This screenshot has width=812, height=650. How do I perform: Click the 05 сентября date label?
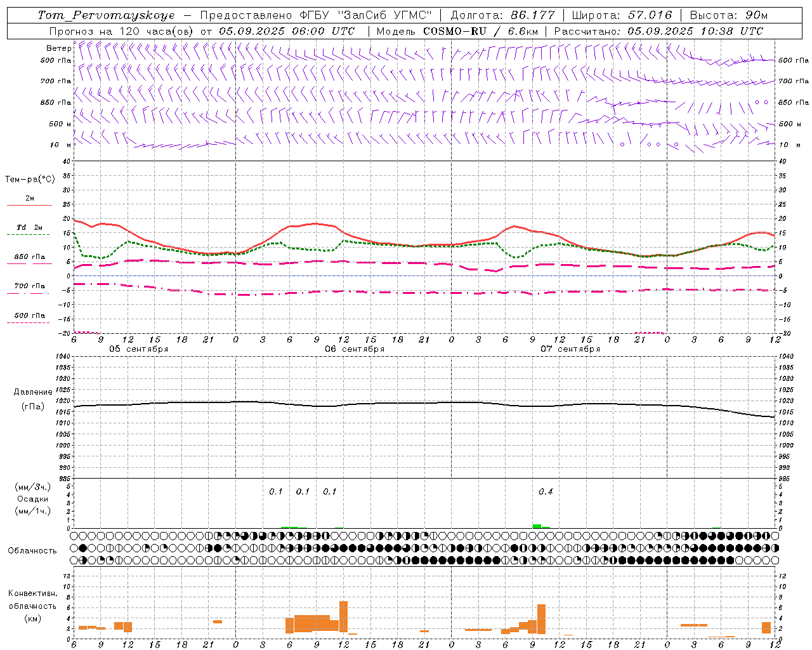click(139, 349)
